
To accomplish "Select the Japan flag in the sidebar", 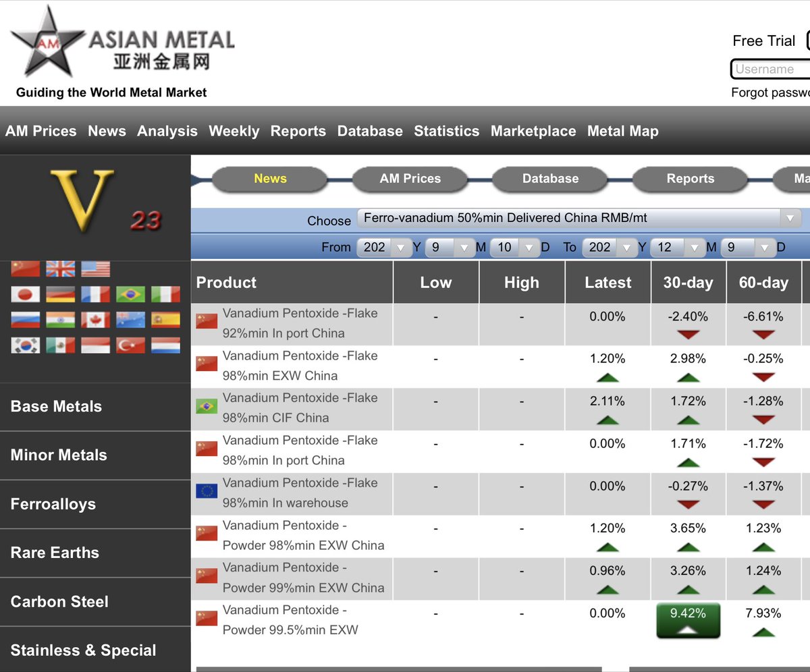I will (x=26, y=294).
